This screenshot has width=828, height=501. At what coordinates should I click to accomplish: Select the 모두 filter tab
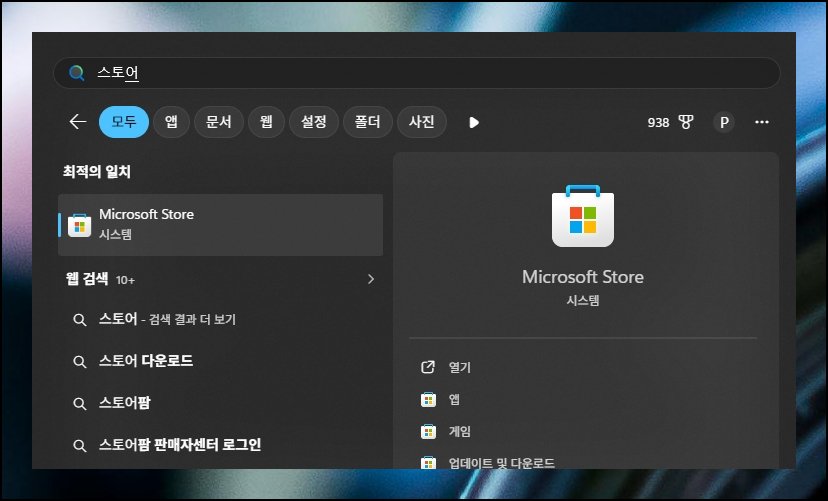point(124,122)
